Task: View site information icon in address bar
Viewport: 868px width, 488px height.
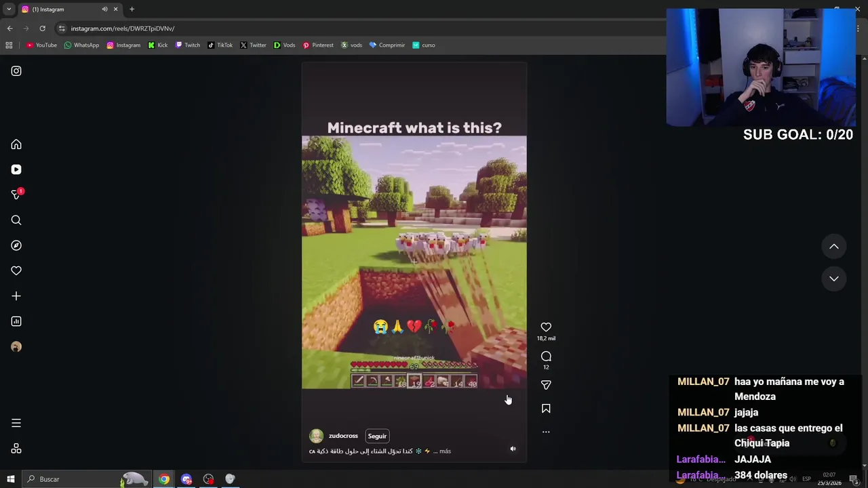Action: coord(62,28)
